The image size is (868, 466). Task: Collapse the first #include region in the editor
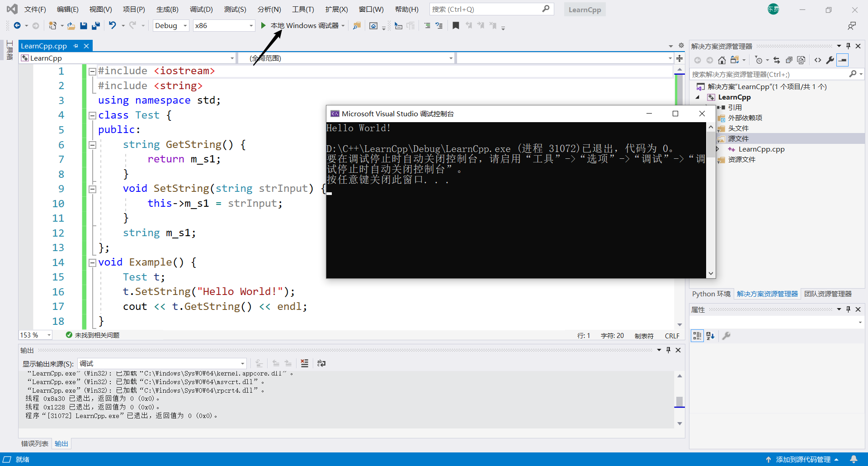pos(92,71)
